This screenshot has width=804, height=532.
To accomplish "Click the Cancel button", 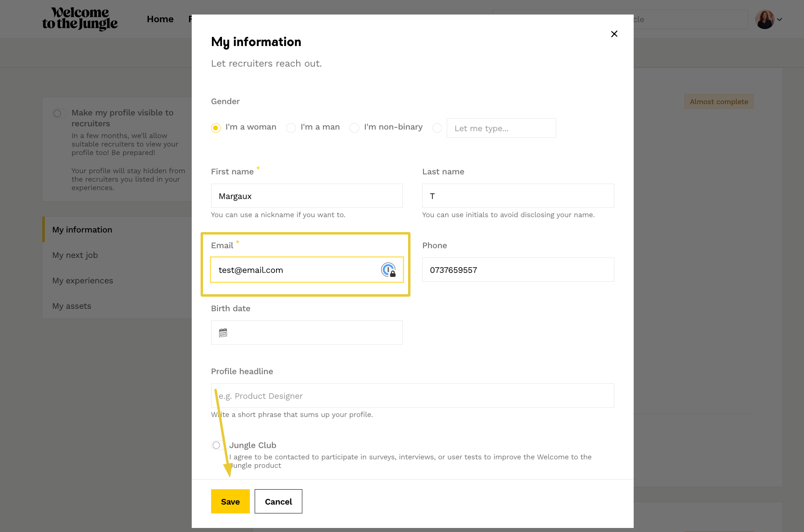I will click(x=278, y=501).
